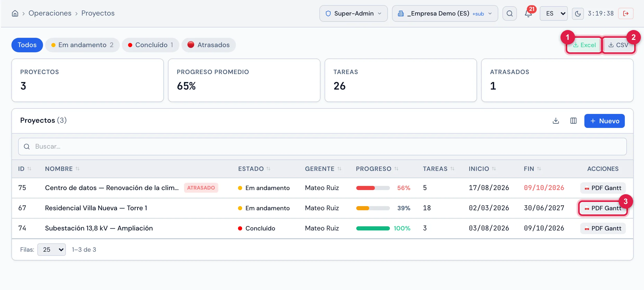This screenshot has height=290, width=644.
Task: Go to the home icon in breadcrumb
Action: click(x=15, y=13)
